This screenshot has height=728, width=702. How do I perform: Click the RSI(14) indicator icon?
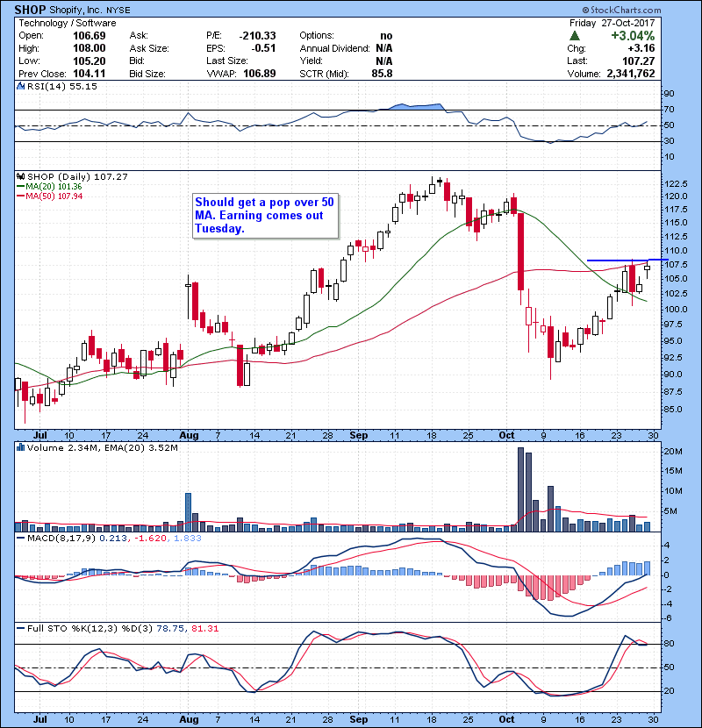[20, 86]
